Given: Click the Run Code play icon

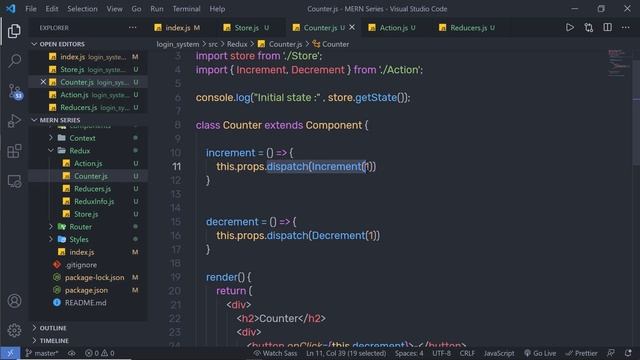Looking at the screenshot, I should (569, 27).
